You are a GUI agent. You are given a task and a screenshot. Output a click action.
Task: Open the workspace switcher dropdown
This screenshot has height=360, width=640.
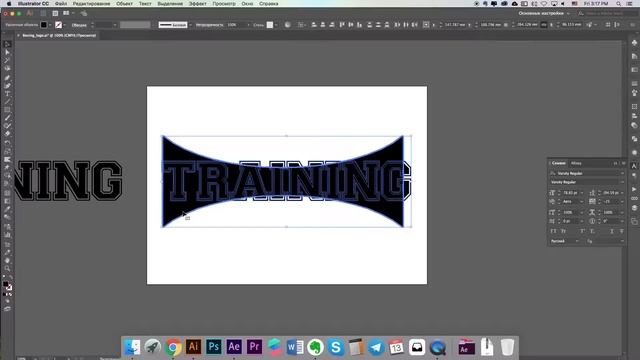pos(544,13)
